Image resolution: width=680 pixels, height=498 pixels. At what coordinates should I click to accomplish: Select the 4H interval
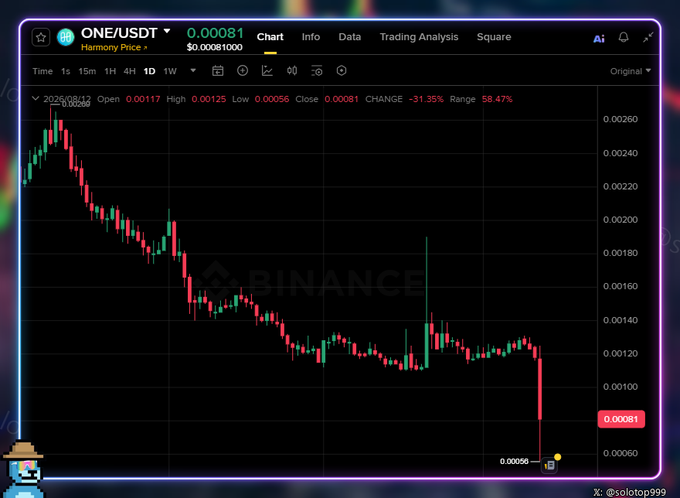(x=130, y=71)
